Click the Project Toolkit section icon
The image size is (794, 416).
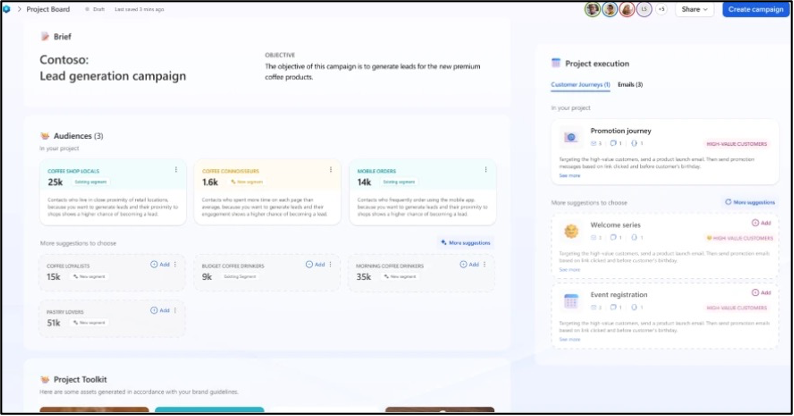coord(45,379)
